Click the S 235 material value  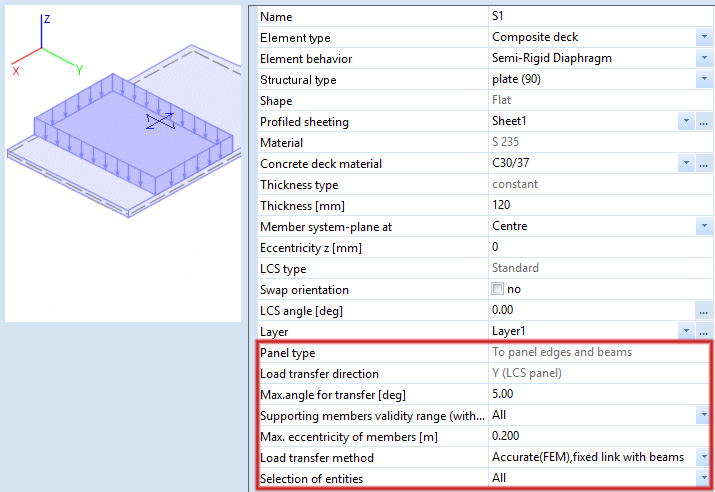[x=505, y=142]
